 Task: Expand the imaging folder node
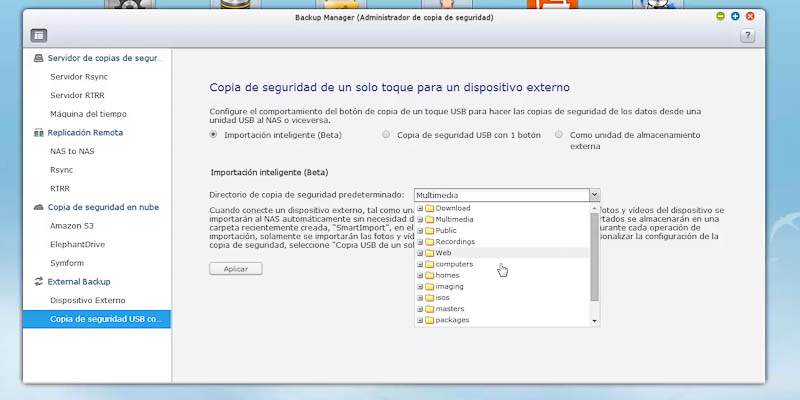pos(420,287)
